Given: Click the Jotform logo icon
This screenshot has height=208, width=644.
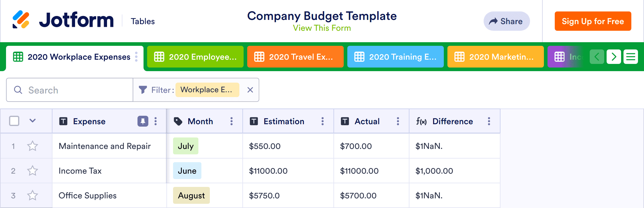Looking at the screenshot, I should pyautogui.click(x=21, y=20).
